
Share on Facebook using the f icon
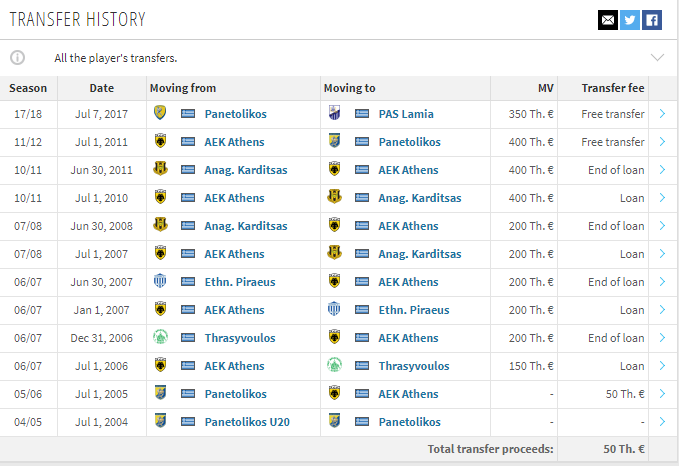[652, 20]
